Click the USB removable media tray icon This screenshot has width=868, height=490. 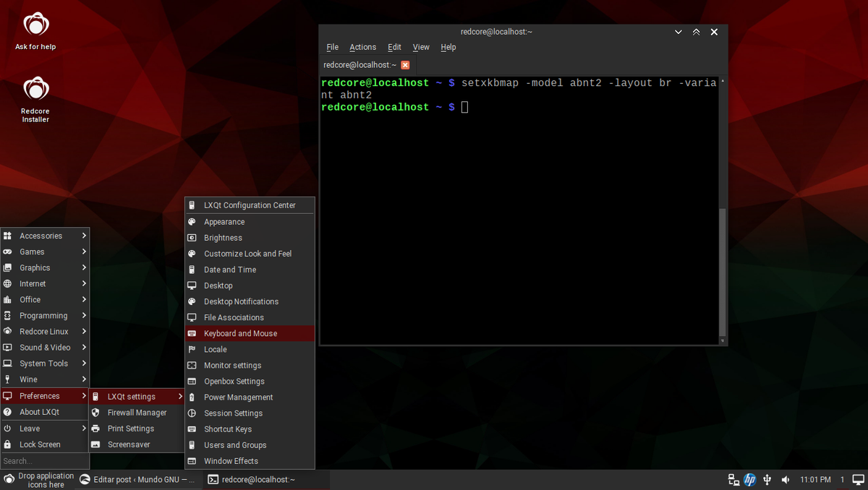tap(767, 480)
